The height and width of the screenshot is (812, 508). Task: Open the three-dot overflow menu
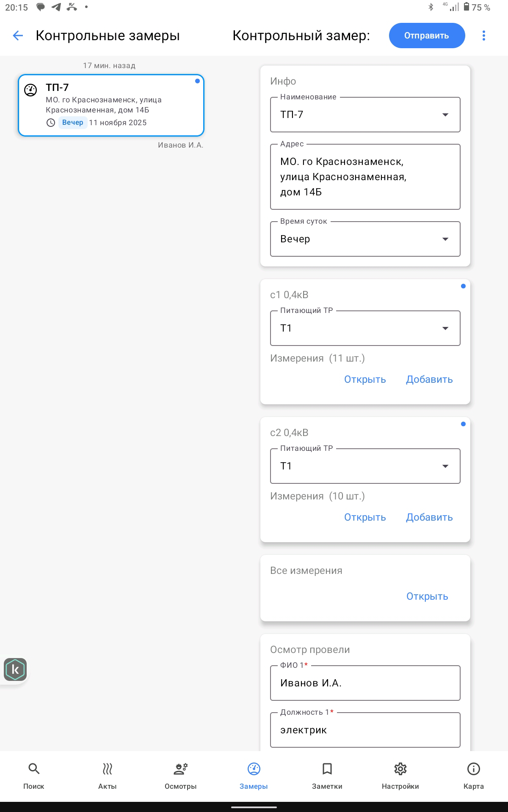click(483, 36)
